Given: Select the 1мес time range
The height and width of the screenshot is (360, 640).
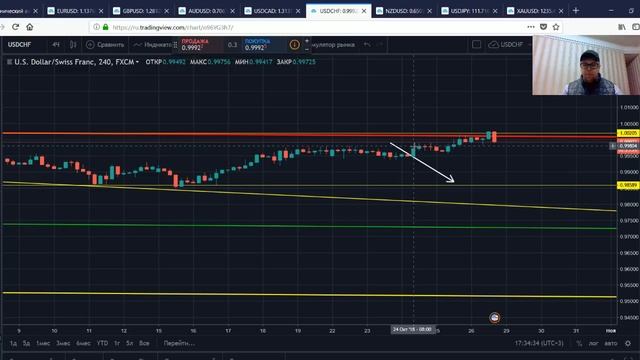Looking at the screenshot, I should (43, 343).
